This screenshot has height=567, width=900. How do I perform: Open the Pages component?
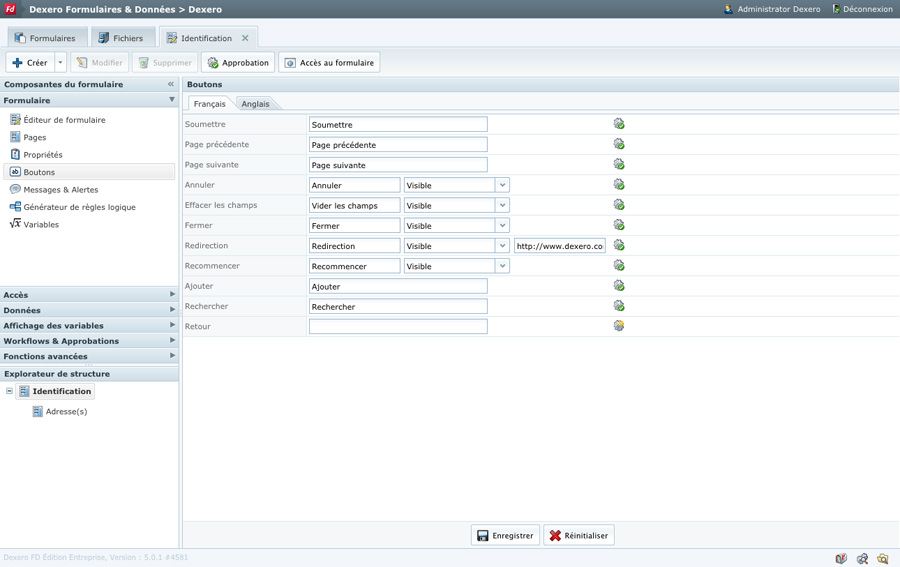(x=28, y=137)
